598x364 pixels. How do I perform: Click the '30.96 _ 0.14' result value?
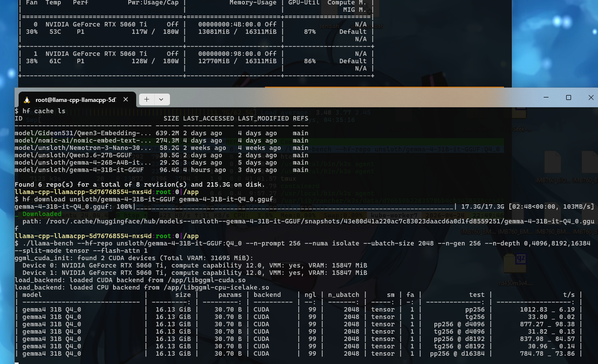tap(551, 346)
